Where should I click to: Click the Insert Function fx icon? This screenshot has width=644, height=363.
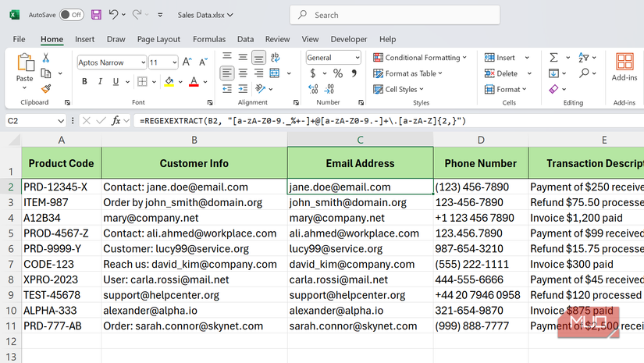click(116, 121)
